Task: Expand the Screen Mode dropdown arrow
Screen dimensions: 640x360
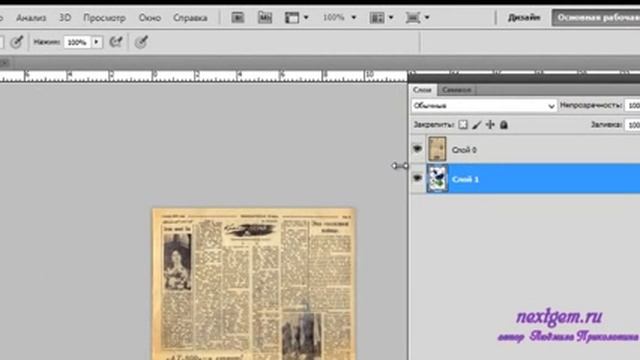Action: 427,18
